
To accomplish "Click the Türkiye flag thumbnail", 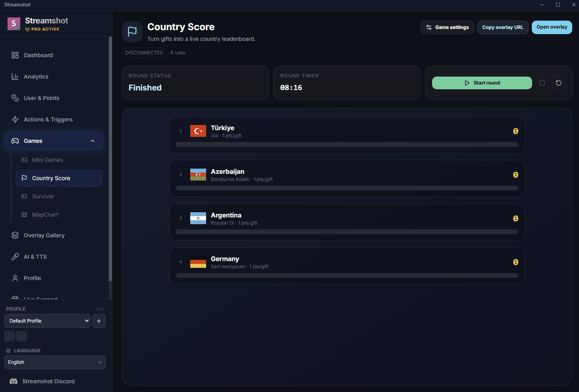I will coord(198,131).
